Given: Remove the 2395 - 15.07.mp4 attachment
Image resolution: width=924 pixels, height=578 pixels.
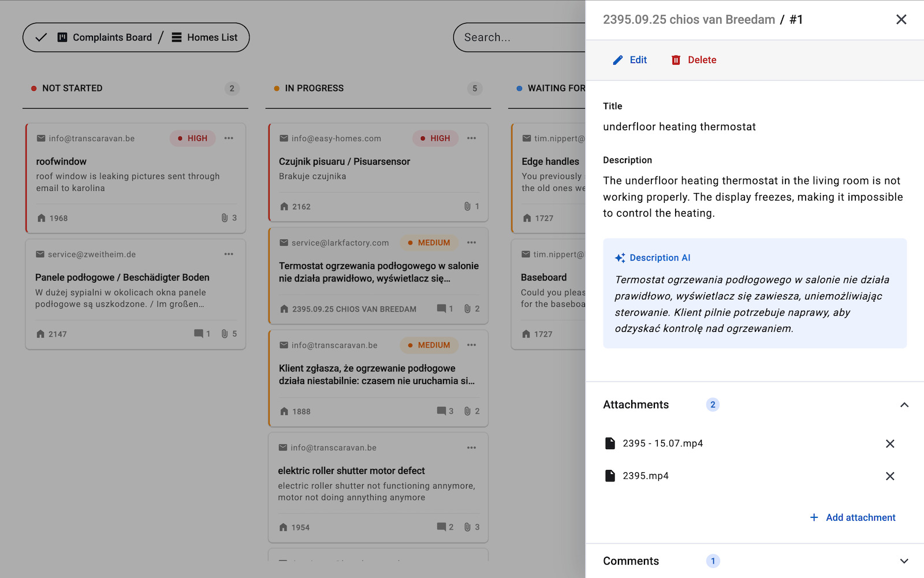Looking at the screenshot, I should (x=890, y=444).
